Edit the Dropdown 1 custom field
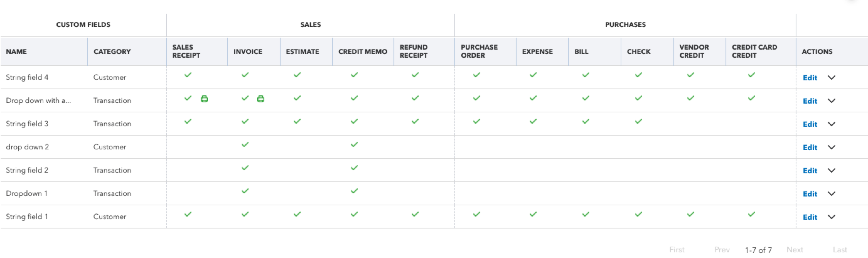Image resolution: width=868 pixels, height=258 pixels. [810, 194]
